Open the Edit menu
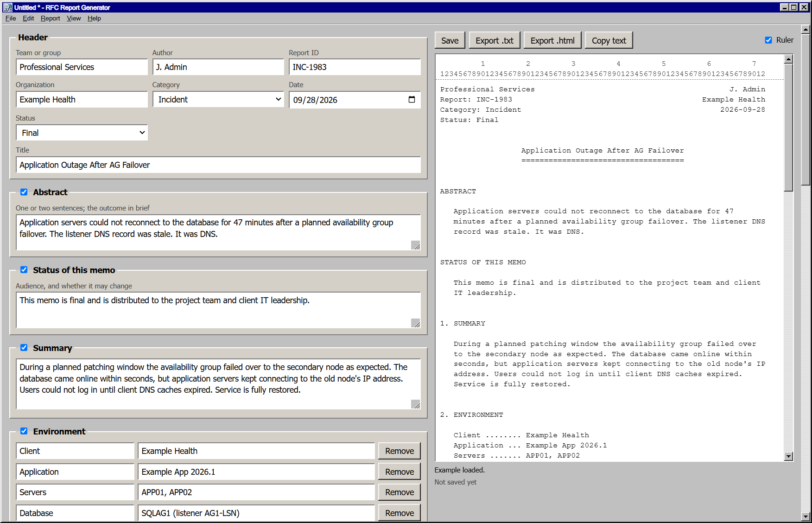Viewport: 812px width, 523px height. click(x=28, y=18)
